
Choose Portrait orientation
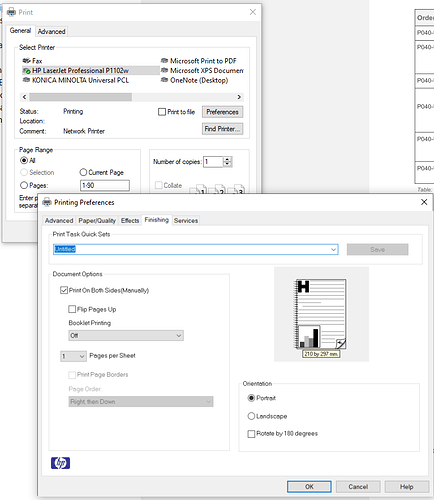[251, 398]
